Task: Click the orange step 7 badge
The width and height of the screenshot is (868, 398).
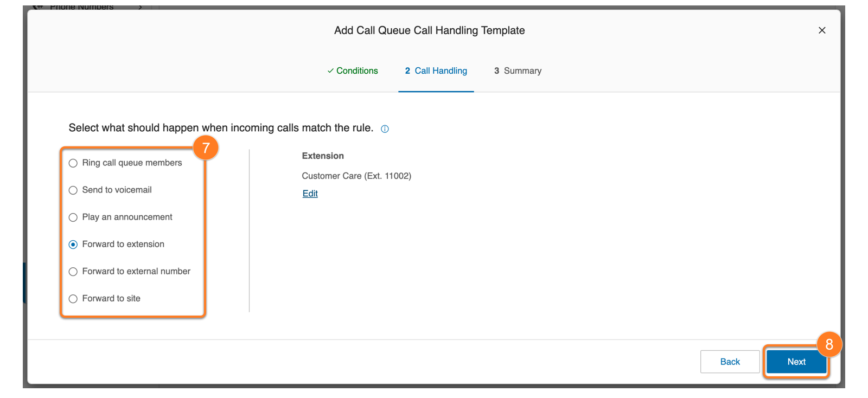Action: (x=206, y=147)
